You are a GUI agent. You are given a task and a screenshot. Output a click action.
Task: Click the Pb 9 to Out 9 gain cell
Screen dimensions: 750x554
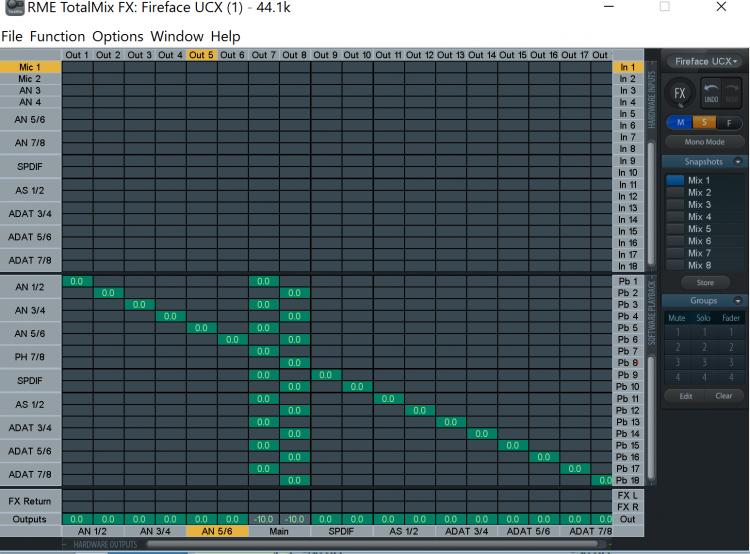coord(326,375)
